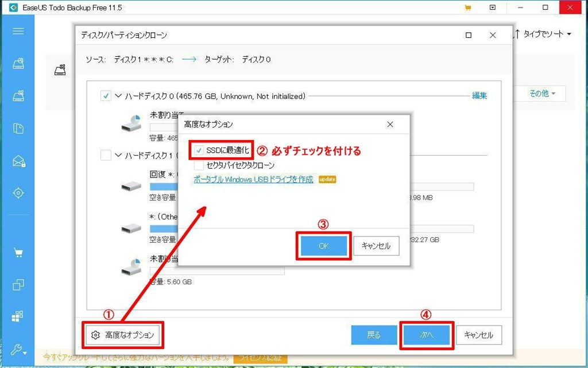588x368 pixels.
Task: Check the ハードディスク 1 checkbox
Action: point(106,155)
